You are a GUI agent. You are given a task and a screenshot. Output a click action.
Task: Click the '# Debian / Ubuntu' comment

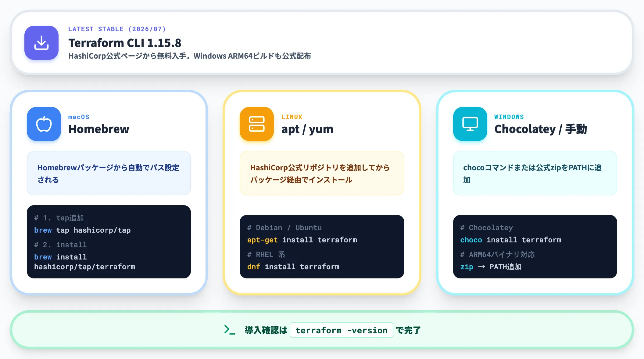coord(284,228)
